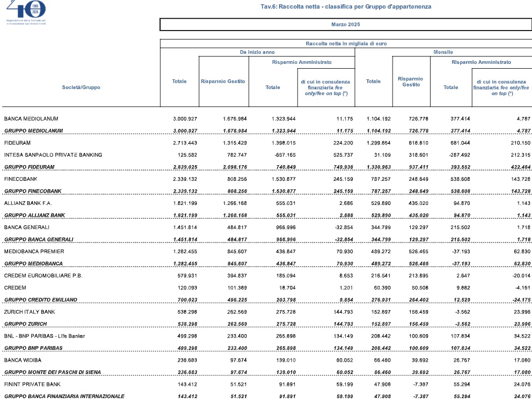The height and width of the screenshot is (404, 532).
Task: Click the 'ZURICH ITALY BANK' row label
Action: 29,312
